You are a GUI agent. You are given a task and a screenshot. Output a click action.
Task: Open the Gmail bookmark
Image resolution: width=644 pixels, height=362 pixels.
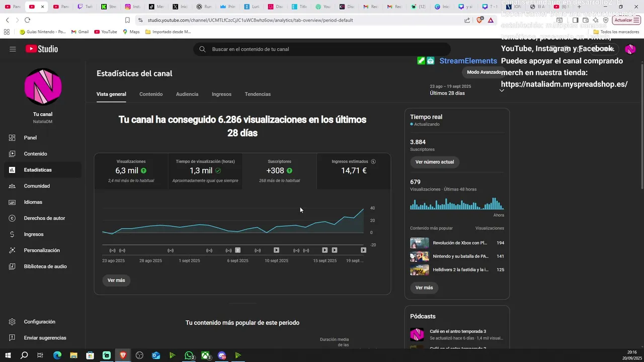point(80,32)
